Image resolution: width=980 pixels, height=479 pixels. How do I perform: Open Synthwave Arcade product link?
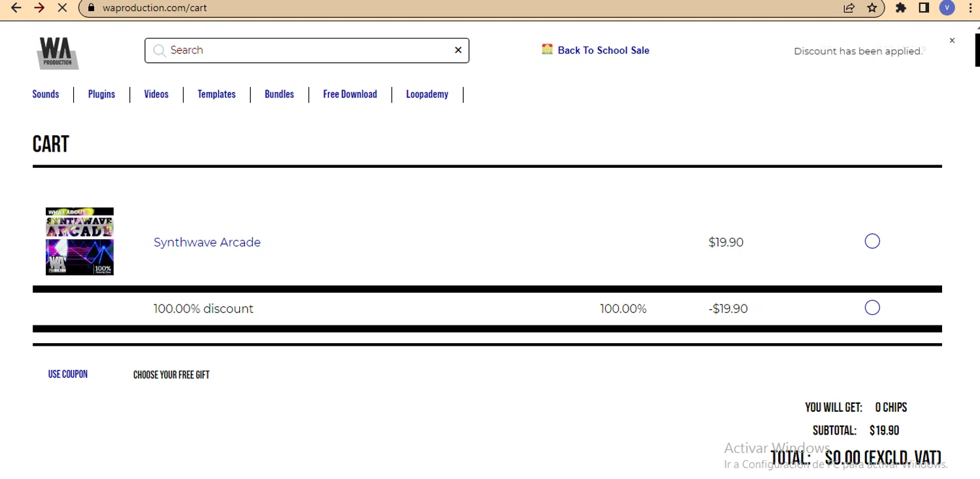(x=207, y=242)
